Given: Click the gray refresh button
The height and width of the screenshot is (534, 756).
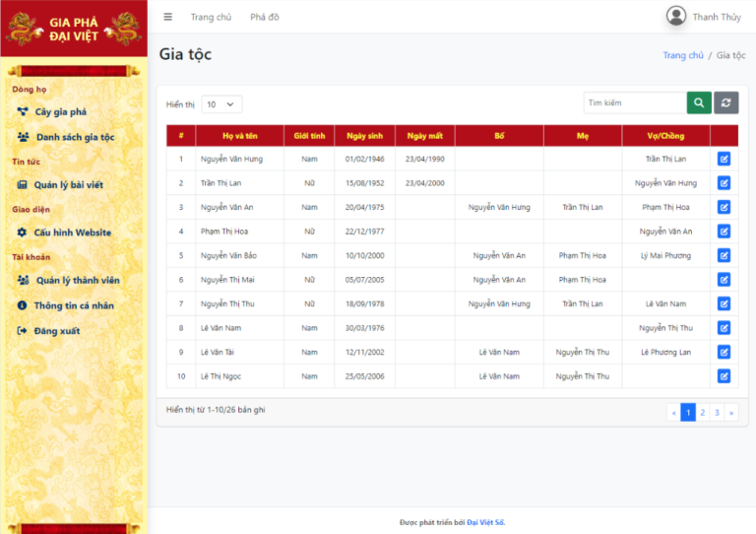Looking at the screenshot, I should pyautogui.click(x=725, y=103).
